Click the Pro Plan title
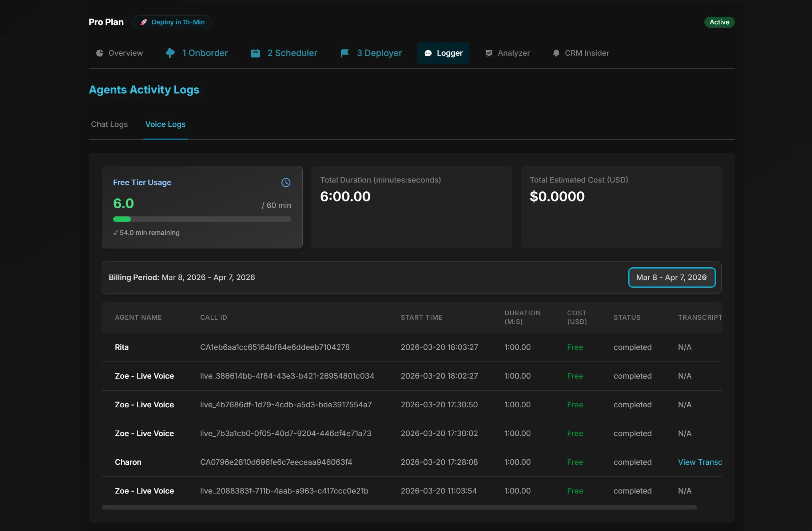 point(106,22)
